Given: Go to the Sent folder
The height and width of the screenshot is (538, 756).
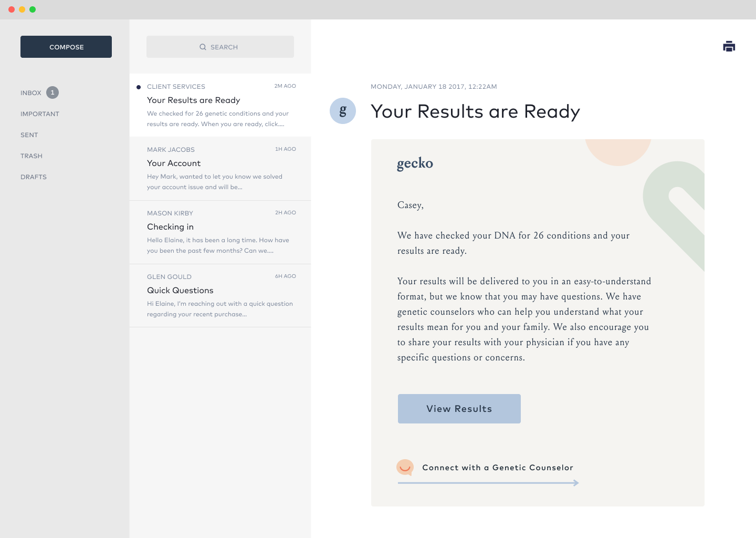Looking at the screenshot, I should pos(29,134).
